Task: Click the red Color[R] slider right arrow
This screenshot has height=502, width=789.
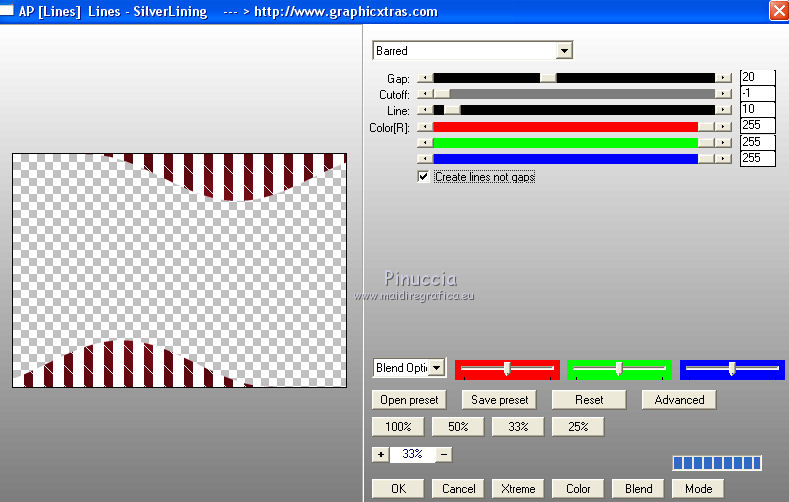Action: [723, 127]
